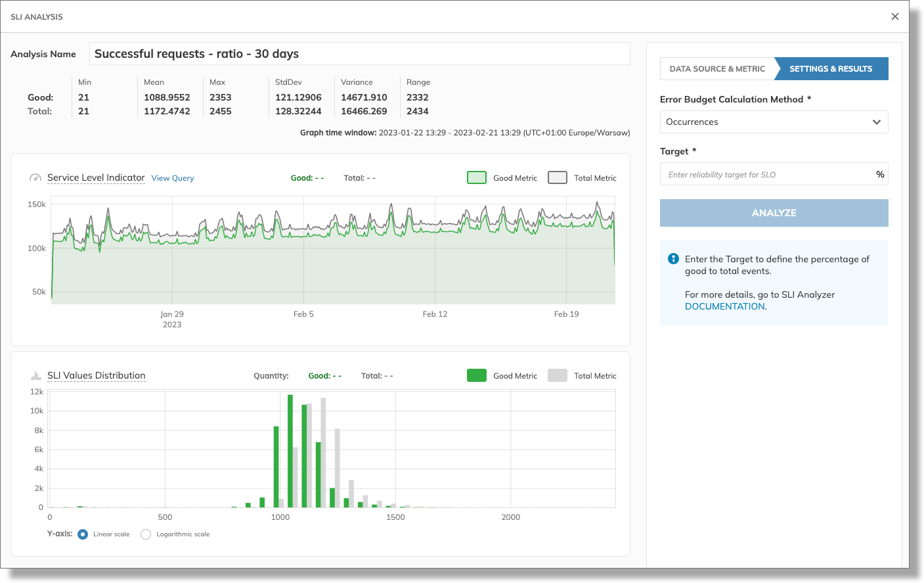Switch to the Data Source & Metric tab

point(717,69)
